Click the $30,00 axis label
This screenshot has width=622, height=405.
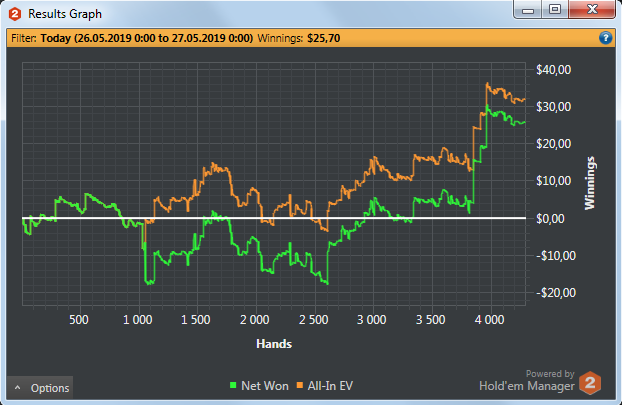click(553, 107)
